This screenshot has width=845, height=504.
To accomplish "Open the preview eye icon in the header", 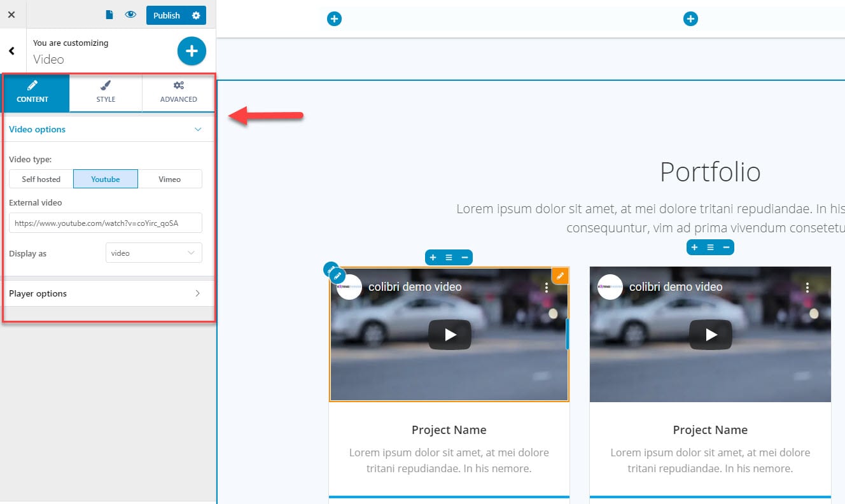I will click(130, 14).
